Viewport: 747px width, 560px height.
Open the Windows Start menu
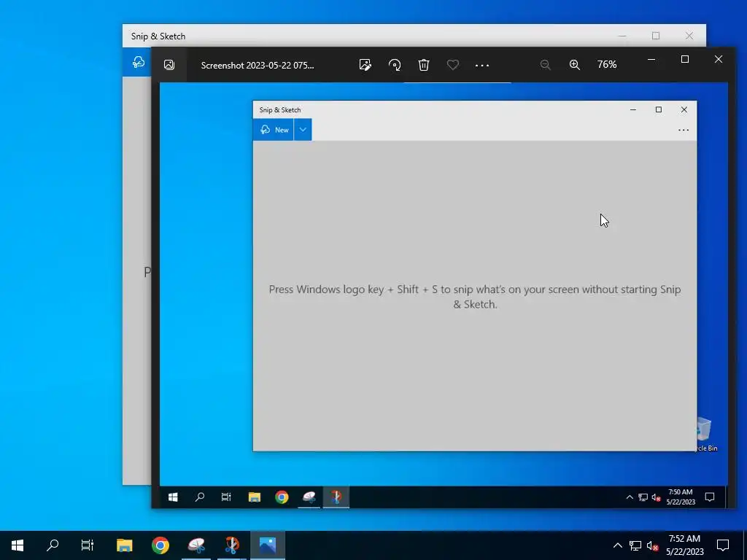coord(18,545)
